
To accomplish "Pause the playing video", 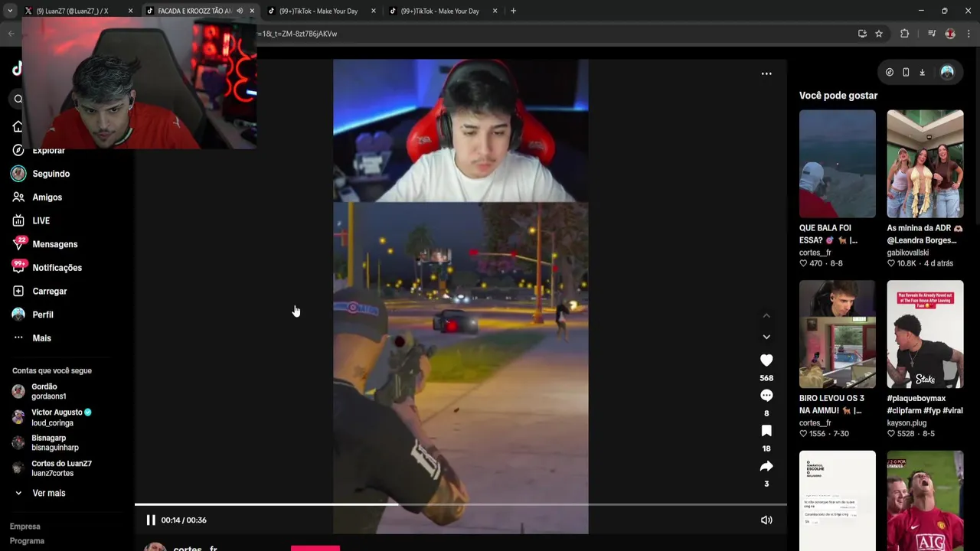I will tap(151, 520).
